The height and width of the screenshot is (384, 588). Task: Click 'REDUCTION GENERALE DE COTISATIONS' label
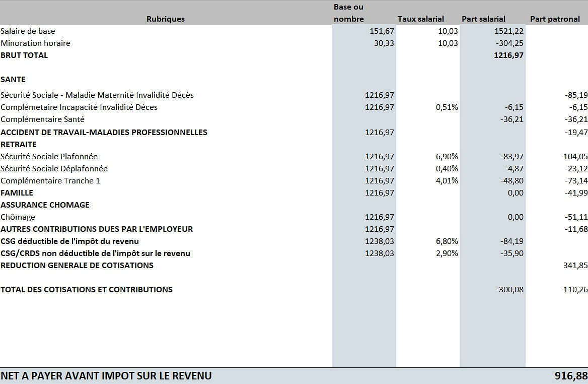click(77, 266)
